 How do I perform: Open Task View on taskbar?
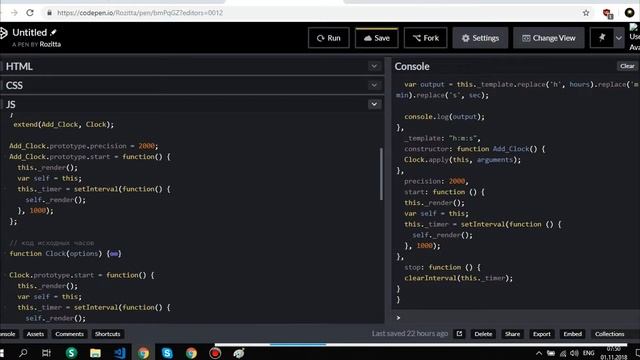(x=46, y=353)
